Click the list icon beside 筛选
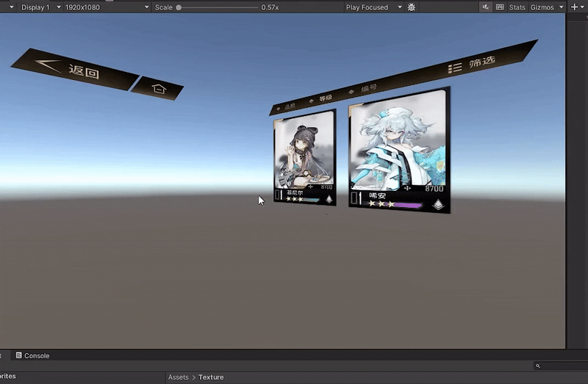588x384 pixels. (454, 68)
